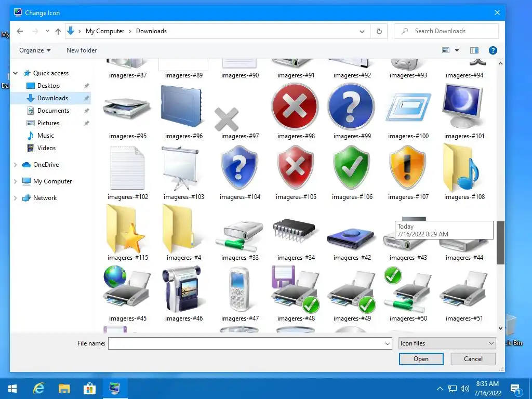Viewport: 532px width, 399px height.
Task: Open Documents in Quick access
Action: coord(53,111)
